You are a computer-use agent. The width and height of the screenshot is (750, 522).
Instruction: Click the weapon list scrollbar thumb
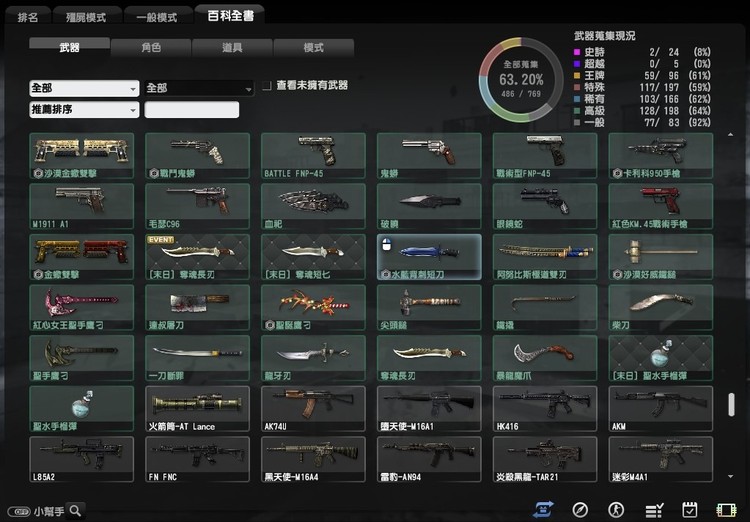pyautogui.click(x=731, y=404)
